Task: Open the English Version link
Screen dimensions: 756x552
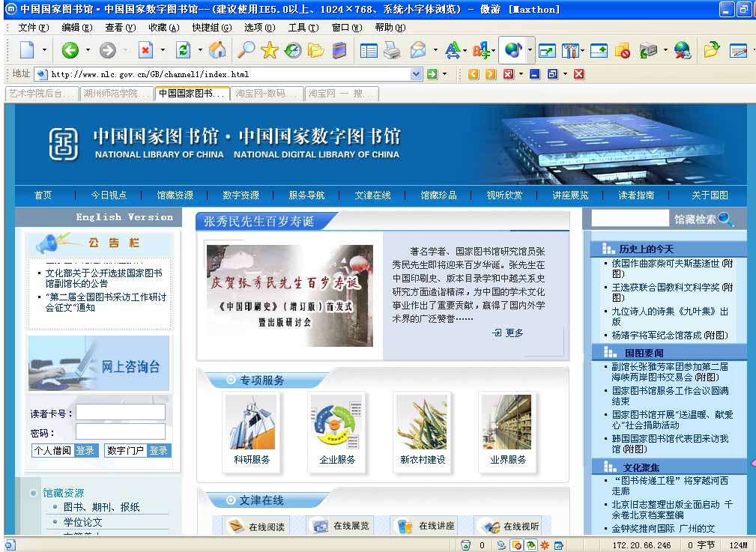Action: tap(124, 217)
